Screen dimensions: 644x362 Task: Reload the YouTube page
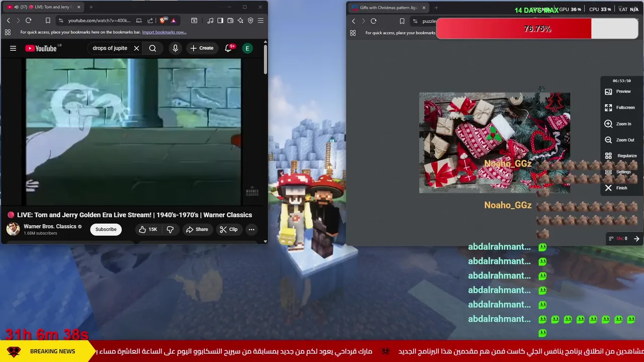coord(28,21)
